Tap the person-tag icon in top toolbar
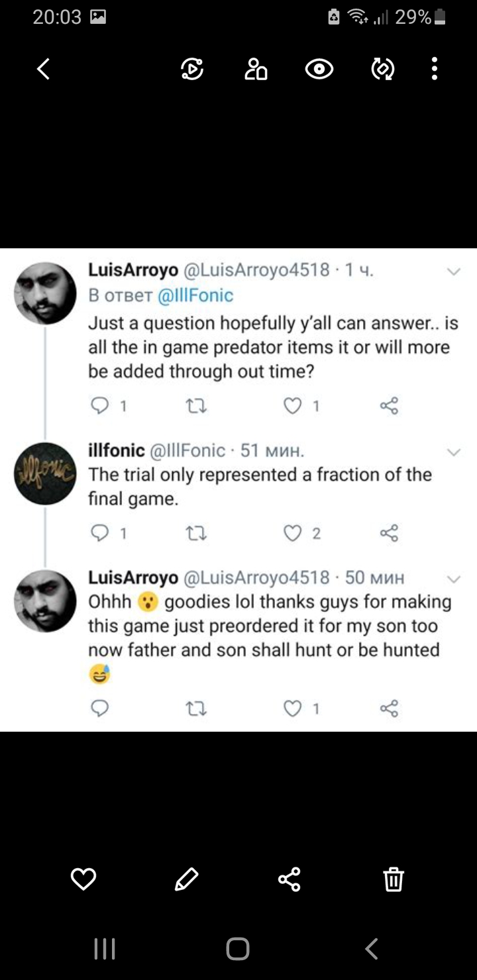The height and width of the screenshot is (980, 477). [x=256, y=69]
